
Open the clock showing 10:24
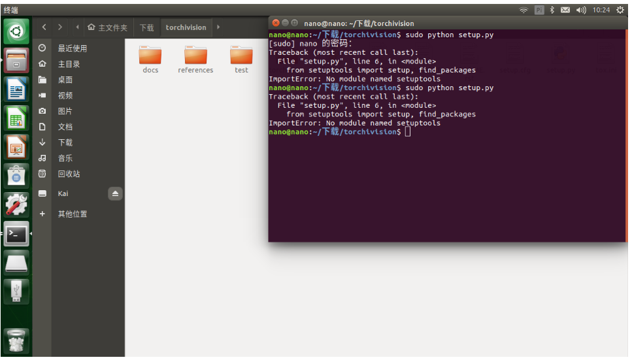coord(601,10)
